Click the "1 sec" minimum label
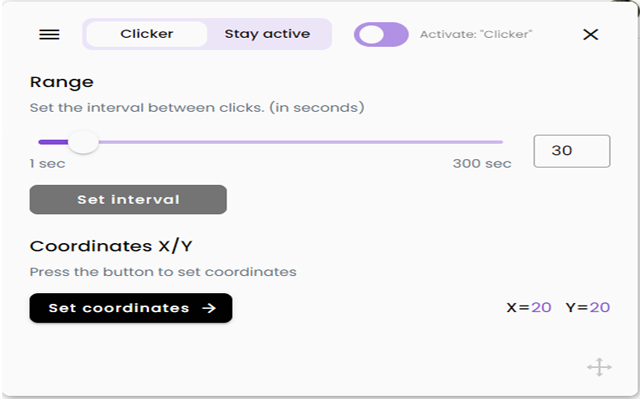Screen dimensions: 640x400 click(46, 163)
